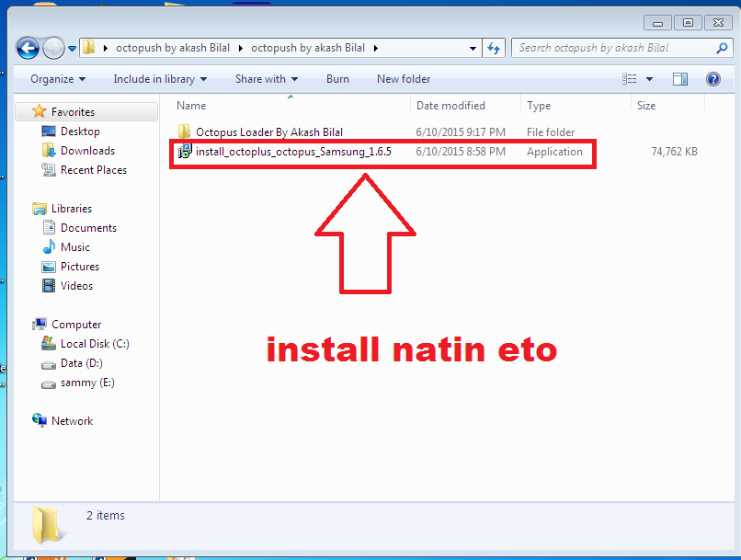Change your view icon
Screen dimensions: 741x560
pos(630,79)
